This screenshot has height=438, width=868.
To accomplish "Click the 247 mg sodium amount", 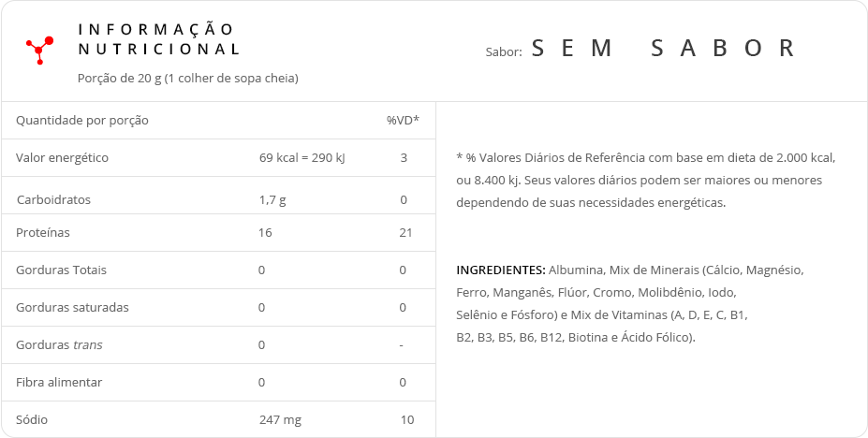I will click(280, 419).
